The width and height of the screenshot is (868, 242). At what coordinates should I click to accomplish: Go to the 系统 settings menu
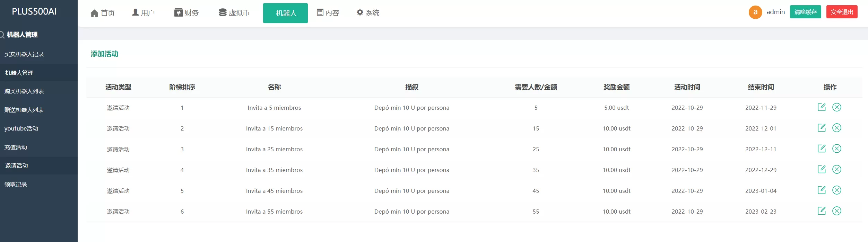pyautogui.click(x=368, y=13)
